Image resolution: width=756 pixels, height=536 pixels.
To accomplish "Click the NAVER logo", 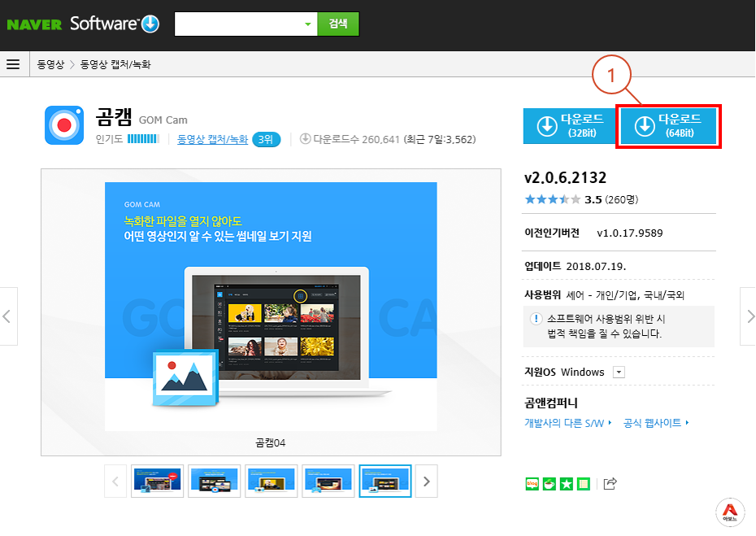I will tap(34, 24).
